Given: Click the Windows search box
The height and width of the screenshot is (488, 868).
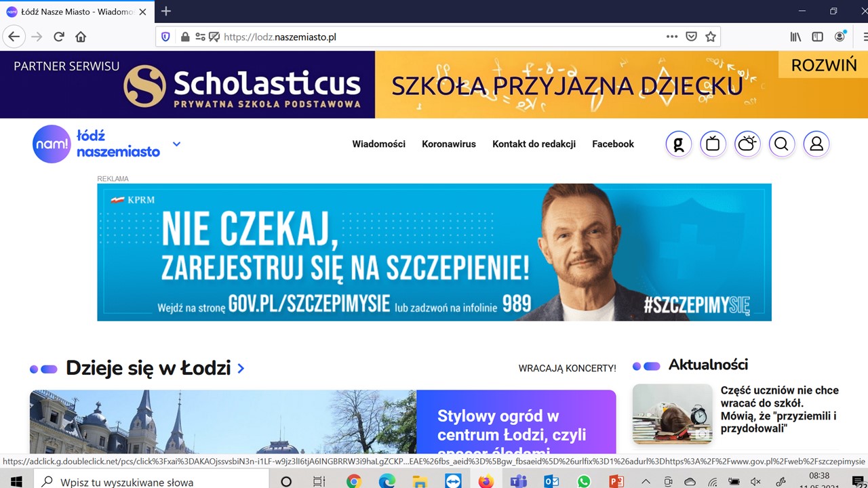Looking at the screenshot, I should (x=152, y=481).
